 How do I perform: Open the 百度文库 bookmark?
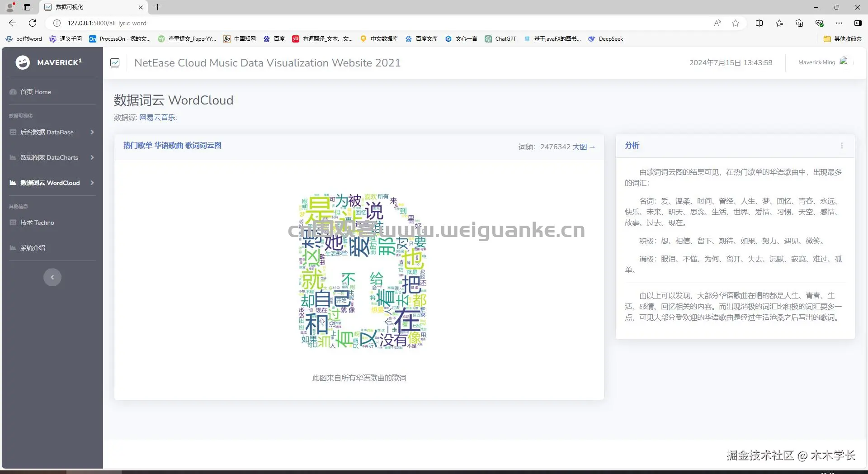click(421, 39)
